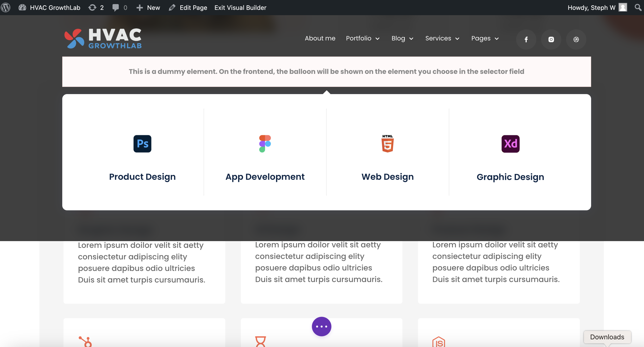Open the Facebook social icon
Image resolution: width=644 pixels, height=347 pixels.
526,39
